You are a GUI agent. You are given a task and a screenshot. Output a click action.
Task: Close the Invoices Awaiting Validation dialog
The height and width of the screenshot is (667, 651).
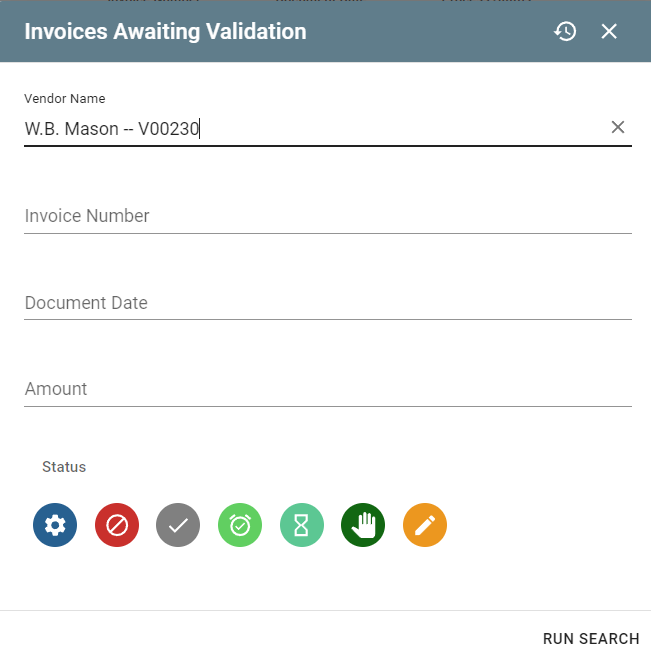coord(609,31)
